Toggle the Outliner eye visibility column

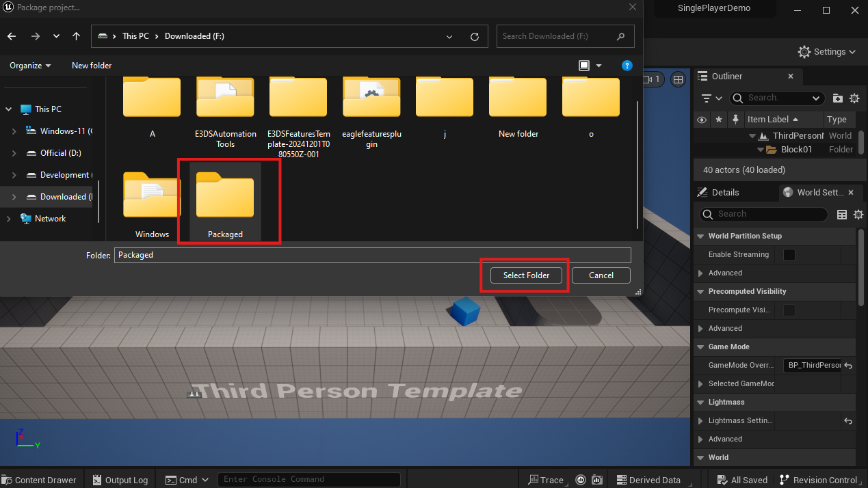[701, 120]
